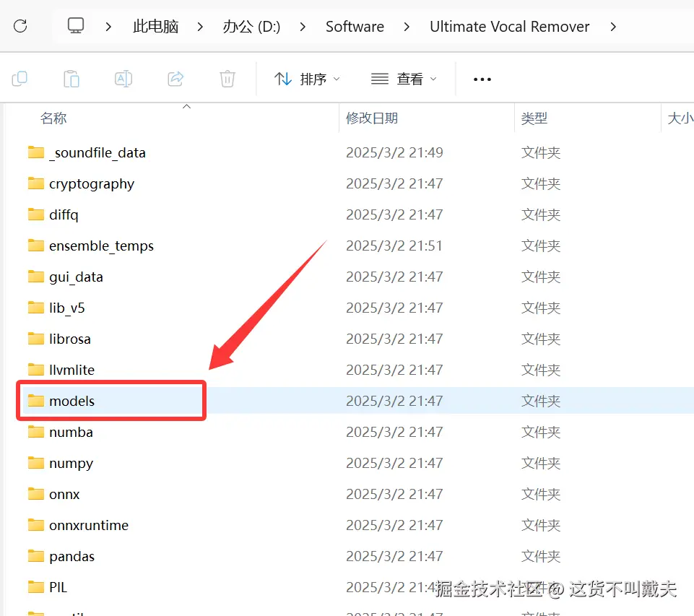Click the folder icon next to numpy
Image resolution: width=694 pixels, height=616 pixels.
pyautogui.click(x=36, y=462)
